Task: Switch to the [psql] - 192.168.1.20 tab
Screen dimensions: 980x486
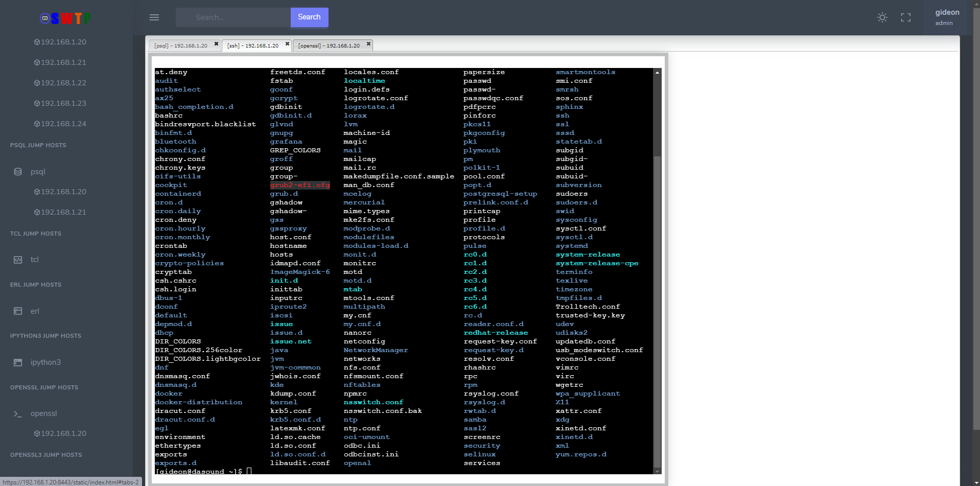Action: 181,45
